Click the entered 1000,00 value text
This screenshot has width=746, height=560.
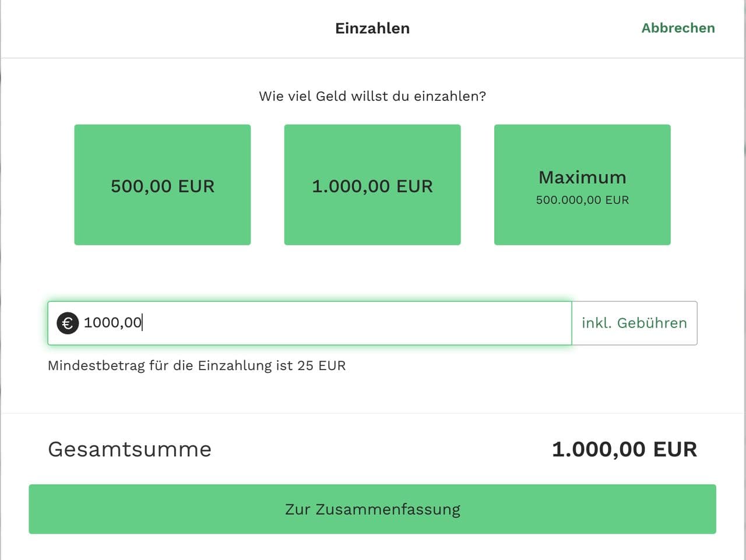(x=112, y=323)
